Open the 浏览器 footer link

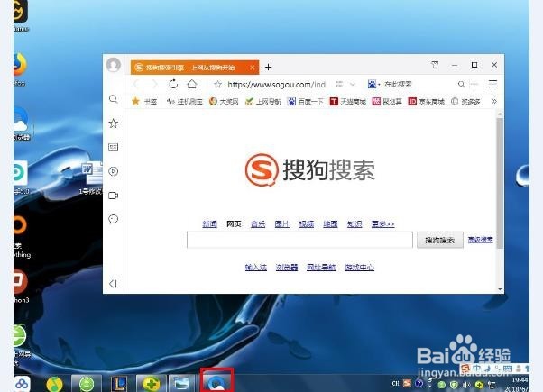click(x=287, y=268)
